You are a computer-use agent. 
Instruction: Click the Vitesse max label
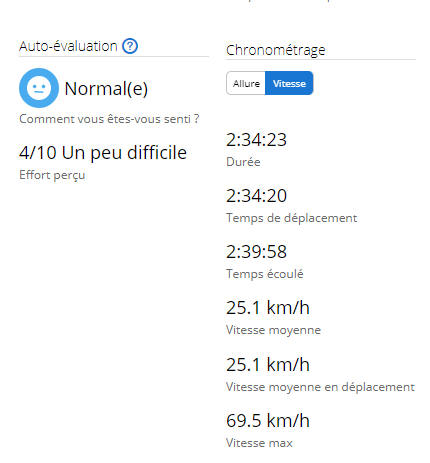coord(259,443)
